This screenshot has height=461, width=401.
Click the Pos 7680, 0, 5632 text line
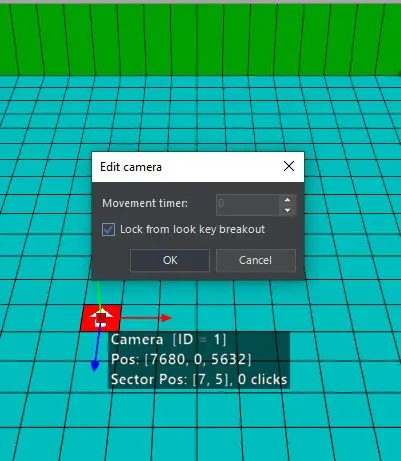click(x=181, y=359)
